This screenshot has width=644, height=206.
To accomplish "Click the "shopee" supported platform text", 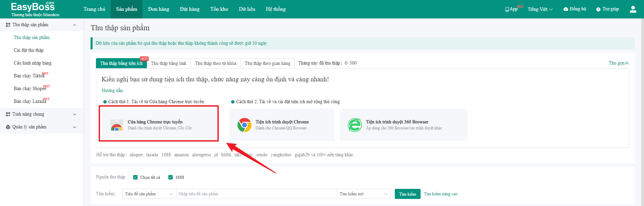I will 136,155.
